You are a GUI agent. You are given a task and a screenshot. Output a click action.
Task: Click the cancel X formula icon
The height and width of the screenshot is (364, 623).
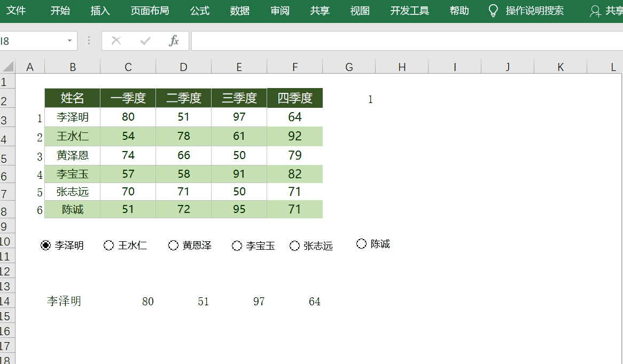(116, 41)
